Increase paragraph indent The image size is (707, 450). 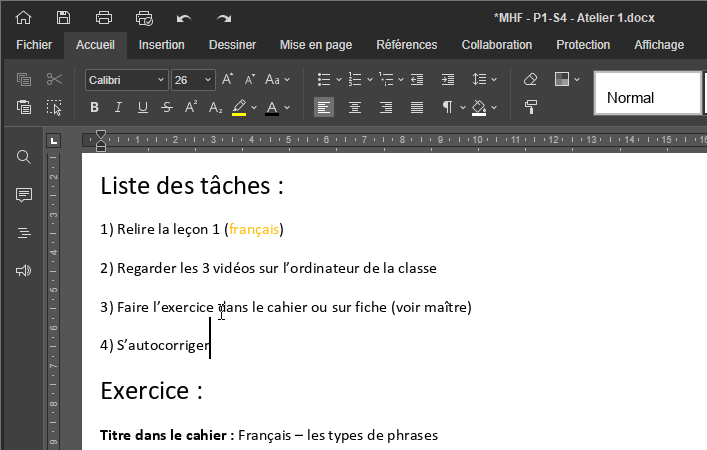click(448, 80)
